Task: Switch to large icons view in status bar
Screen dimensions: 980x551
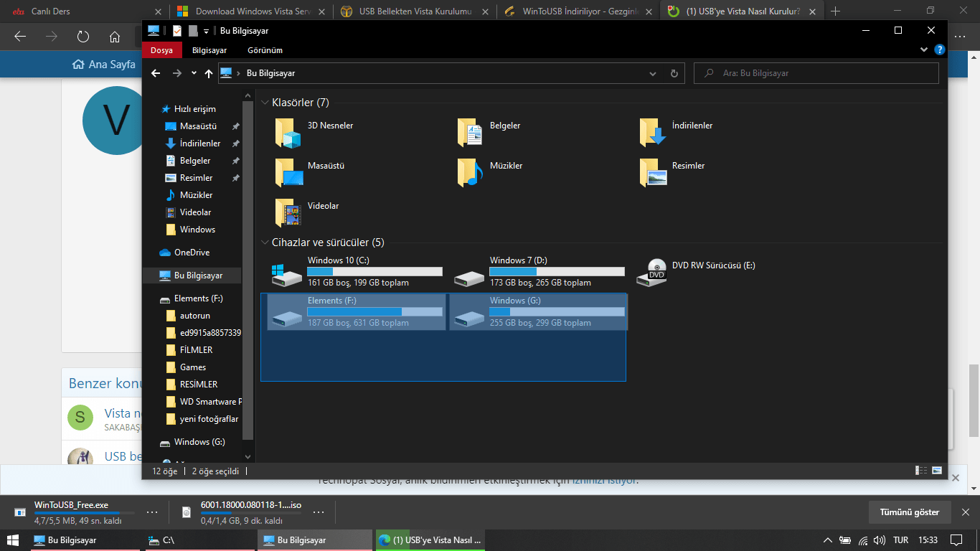Action: 937,471
